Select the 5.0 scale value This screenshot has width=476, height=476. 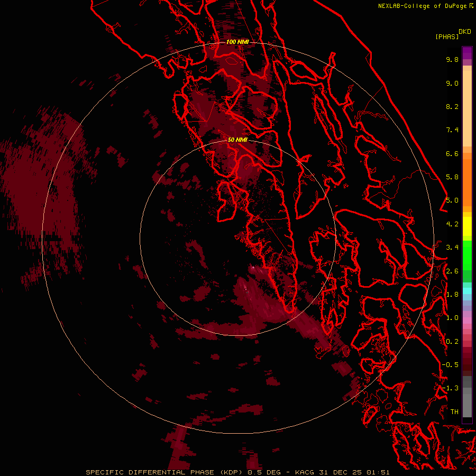click(x=452, y=200)
